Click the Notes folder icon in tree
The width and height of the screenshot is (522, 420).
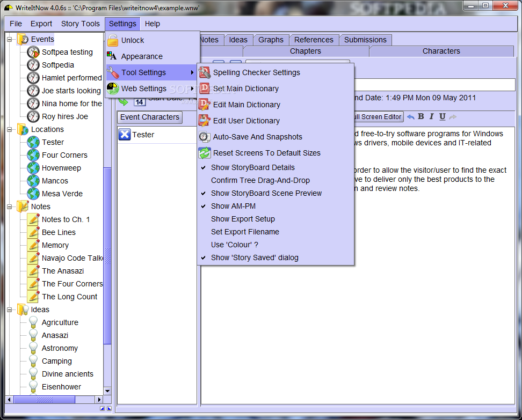(23, 207)
